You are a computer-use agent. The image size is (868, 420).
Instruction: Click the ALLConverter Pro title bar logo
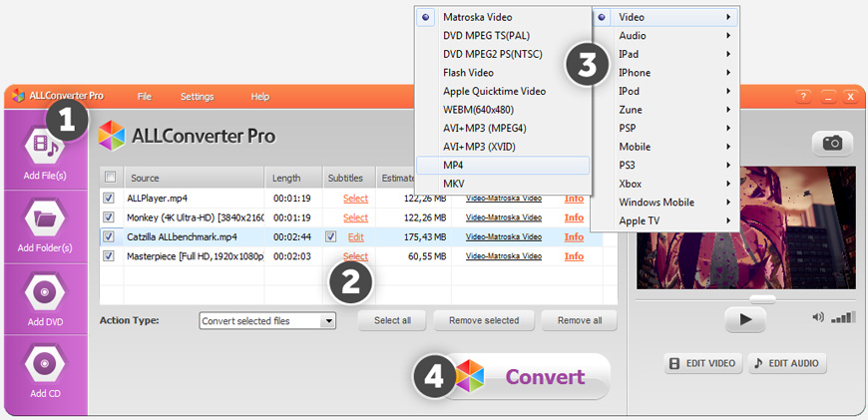coord(18,95)
